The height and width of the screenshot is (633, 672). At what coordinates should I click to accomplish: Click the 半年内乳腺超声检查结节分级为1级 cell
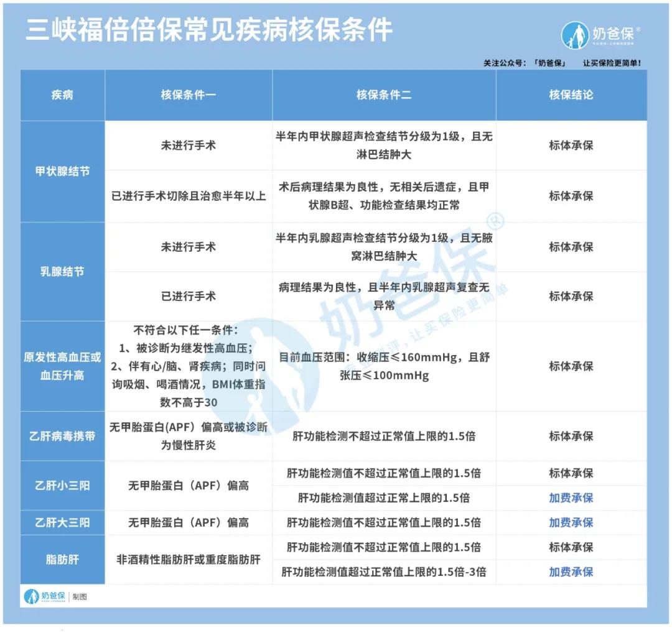pos(384,247)
